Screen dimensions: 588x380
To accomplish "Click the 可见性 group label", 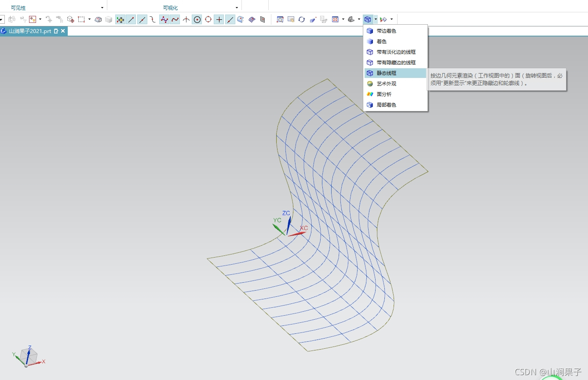I will coord(18,8).
